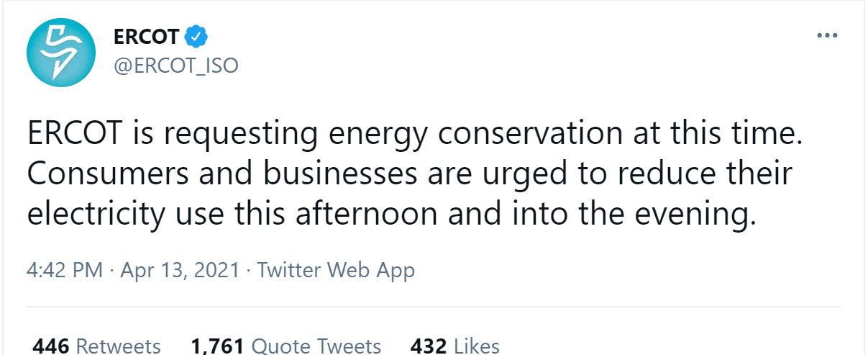
Task: Open the three-dot More options menu
Action: pyautogui.click(x=827, y=36)
